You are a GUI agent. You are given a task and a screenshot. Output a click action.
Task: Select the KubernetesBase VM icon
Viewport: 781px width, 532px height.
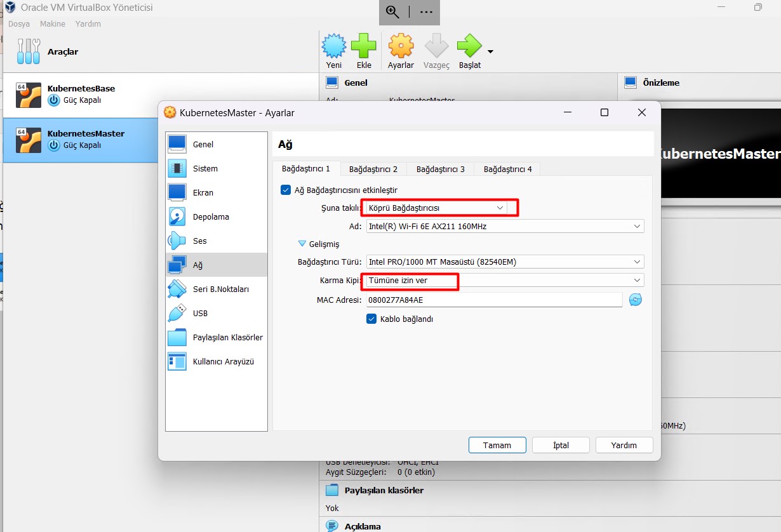coord(29,95)
